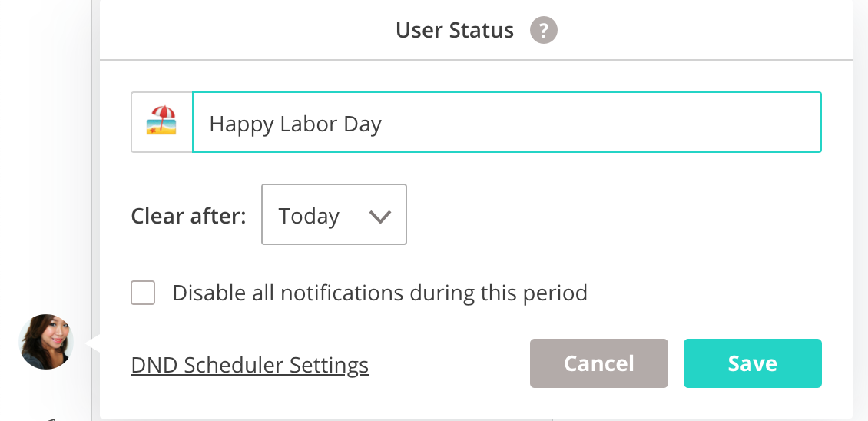Click the word 'Happy' in status input
The height and width of the screenshot is (421, 868).
click(240, 124)
